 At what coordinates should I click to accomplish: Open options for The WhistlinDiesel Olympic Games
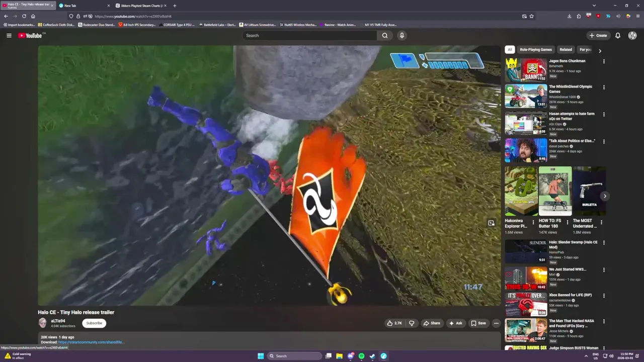pyautogui.click(x=604, y=87)
